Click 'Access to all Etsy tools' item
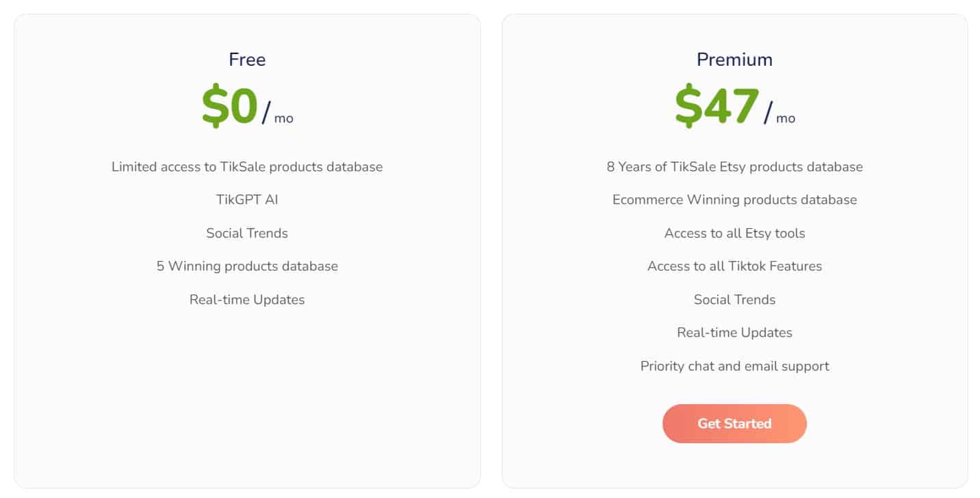 734,233
